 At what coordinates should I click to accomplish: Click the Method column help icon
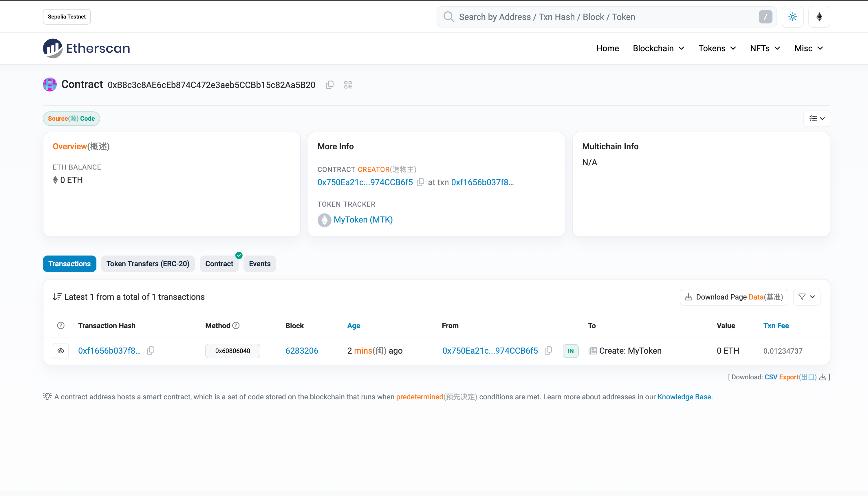pyautogui.click(x=236, y=325)
